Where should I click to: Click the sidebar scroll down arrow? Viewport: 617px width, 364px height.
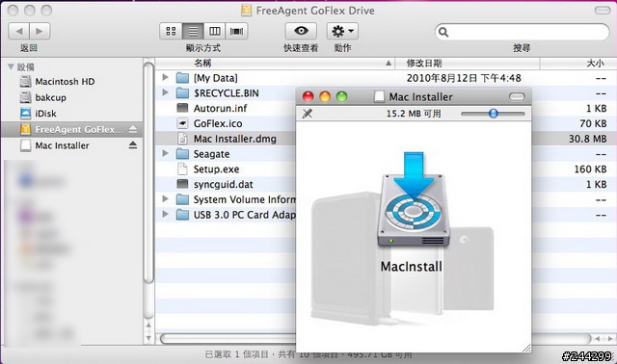pyautogui.click(x=148, y=337)
